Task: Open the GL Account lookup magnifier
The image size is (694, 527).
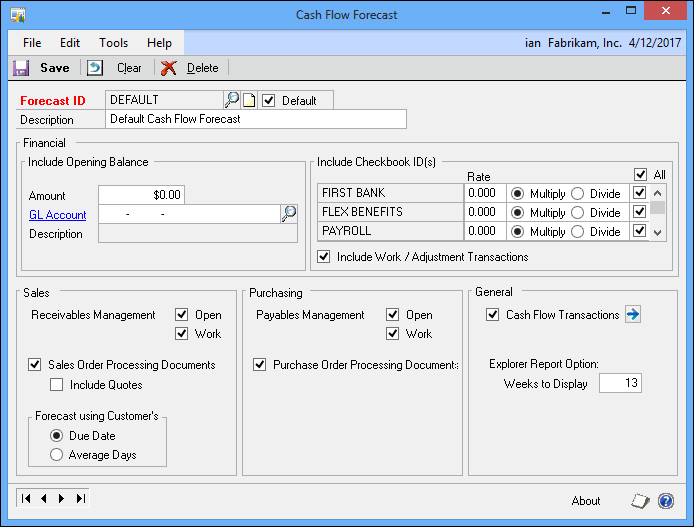Action: point(289,214)
